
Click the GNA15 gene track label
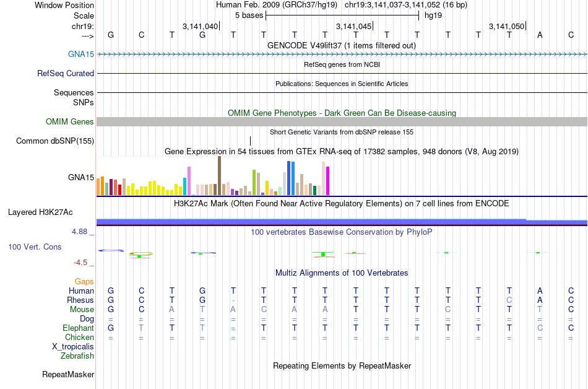81,54
